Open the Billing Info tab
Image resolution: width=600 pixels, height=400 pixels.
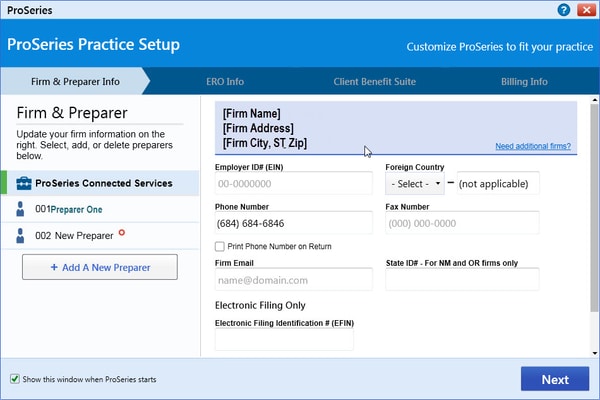tap(524, 82)
